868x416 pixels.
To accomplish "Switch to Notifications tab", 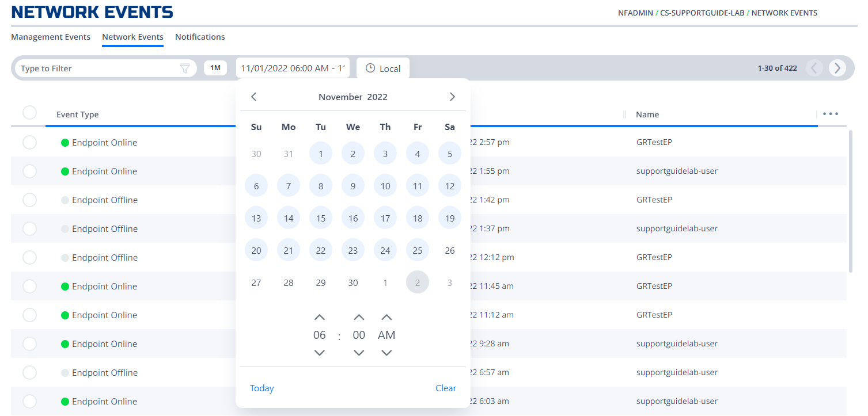I will click(200, 37).
